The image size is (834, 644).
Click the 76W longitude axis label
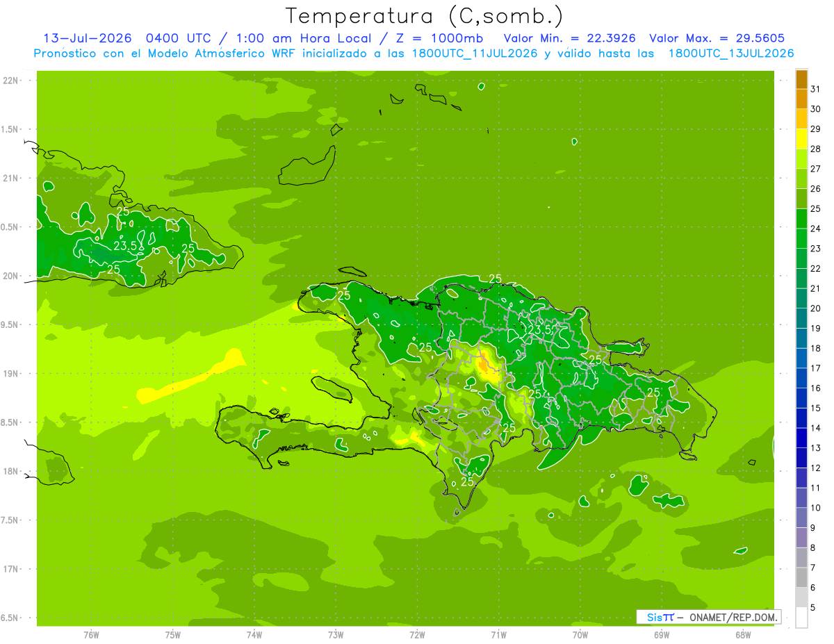point(91,635)
